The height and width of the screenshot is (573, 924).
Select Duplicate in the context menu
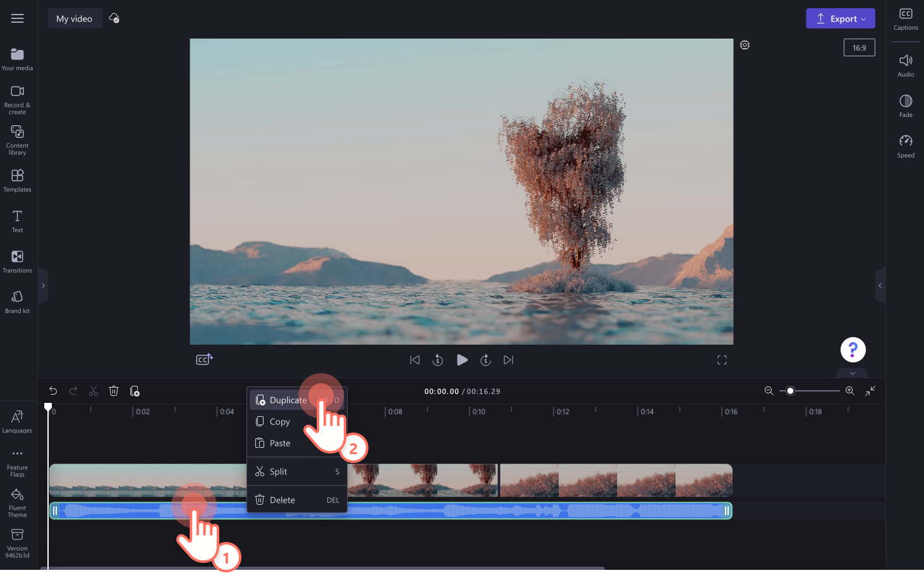click(x=297, y=400)
